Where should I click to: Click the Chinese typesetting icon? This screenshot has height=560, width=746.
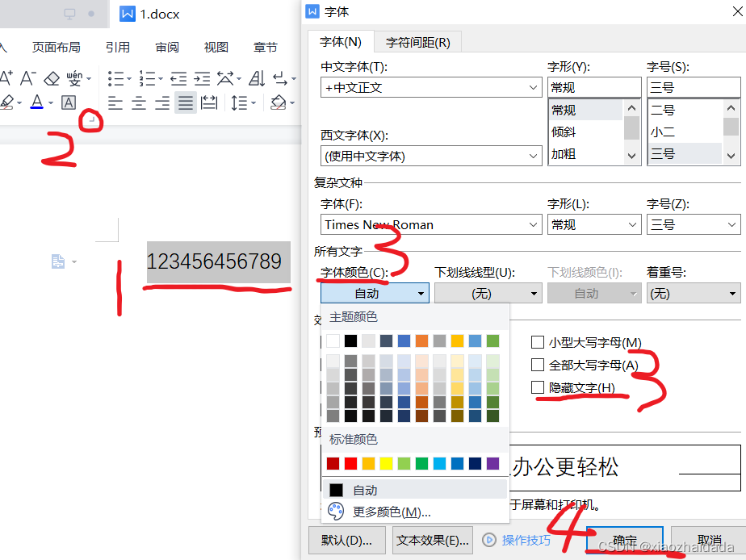225,78
